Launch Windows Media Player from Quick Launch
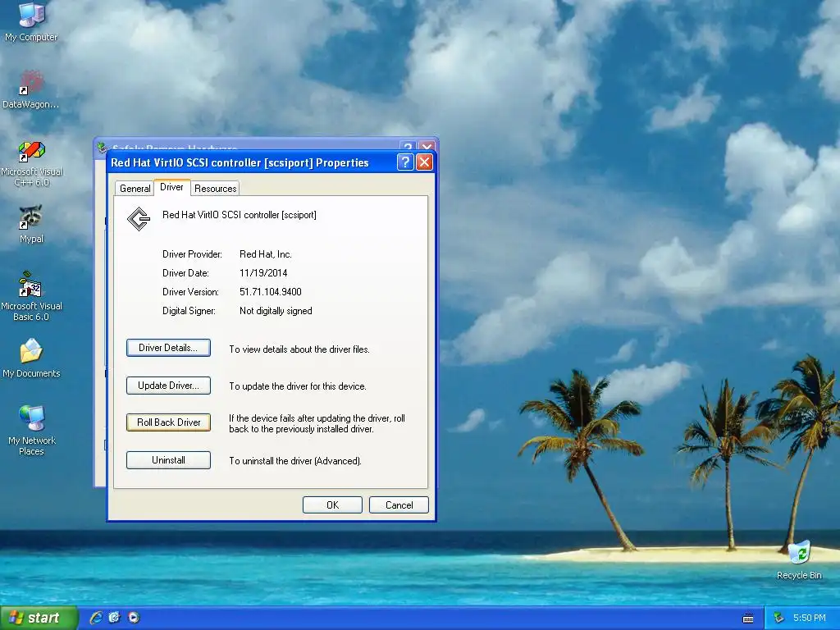 134,618
